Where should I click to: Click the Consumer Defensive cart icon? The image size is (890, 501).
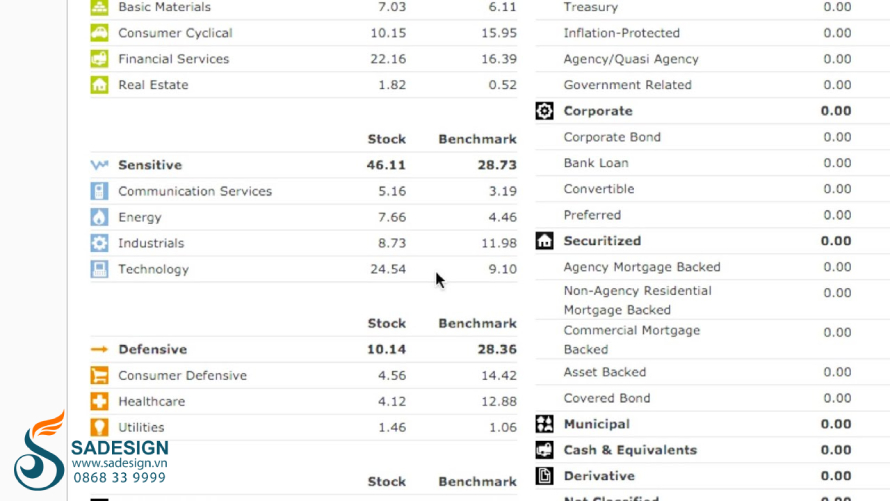pyautogui.click(x=99, y=376)
